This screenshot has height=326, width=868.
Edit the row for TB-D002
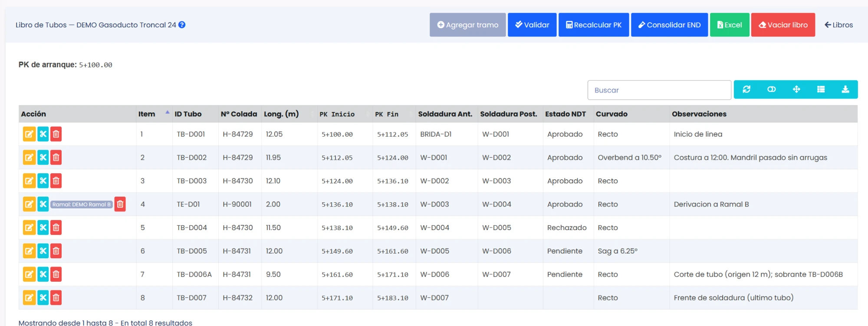[x=29, y=158]
